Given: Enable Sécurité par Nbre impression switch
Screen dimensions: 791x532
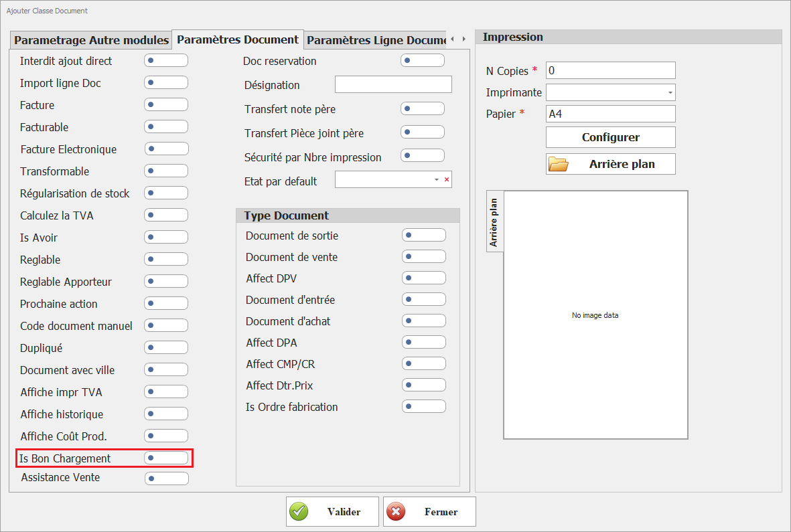Looking at the screenshot, I should point(423,156).
